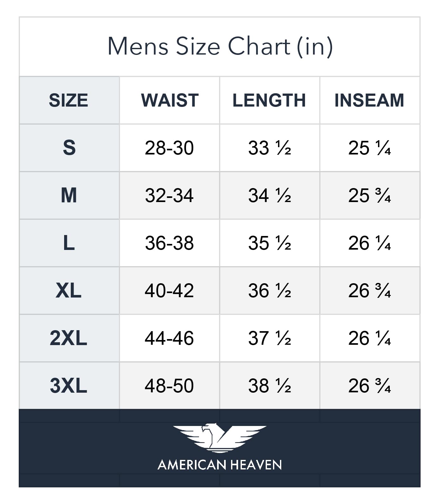Viewport: 439px width, 504px height.
Task: Click the Mens Size Chart title
Action: pos(220,46)
